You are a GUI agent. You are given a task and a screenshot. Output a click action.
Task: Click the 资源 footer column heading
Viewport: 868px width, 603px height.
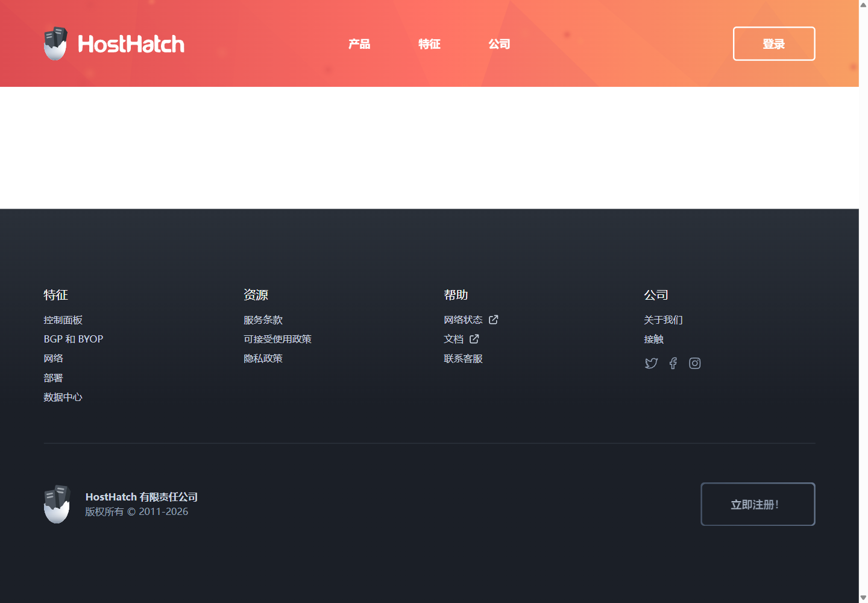256,295
